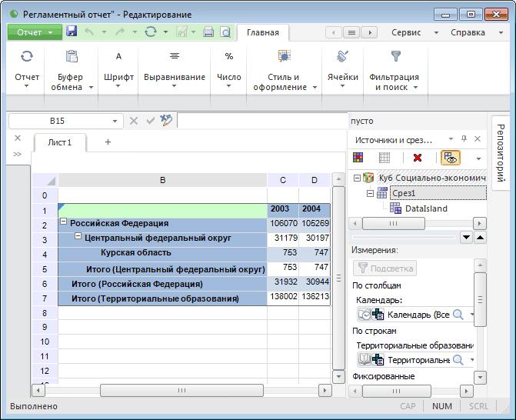Collapse the Куб Социально-экономич tree node
This screenshot has width=516, height=420.
(357, 178)
